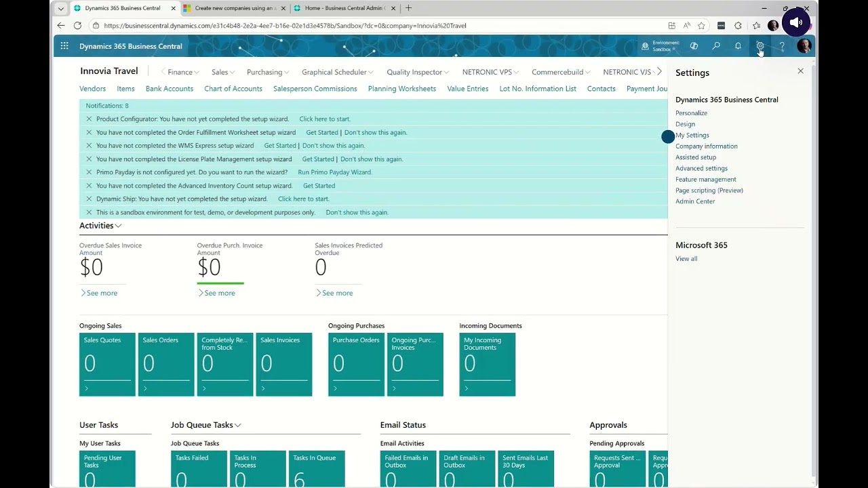Click the Environment Sandbox indicator
868x488 pixels.
[x=660, y=46]
